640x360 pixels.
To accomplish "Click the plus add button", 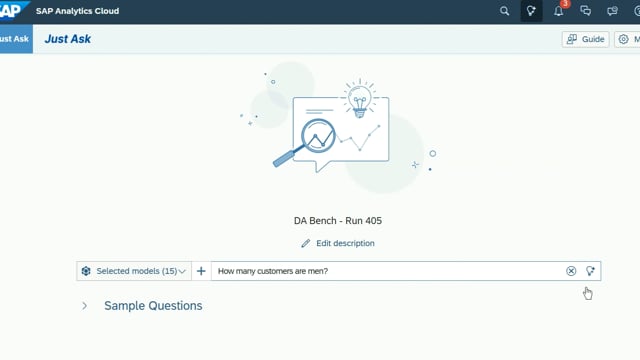I will (x=201, y=271).
